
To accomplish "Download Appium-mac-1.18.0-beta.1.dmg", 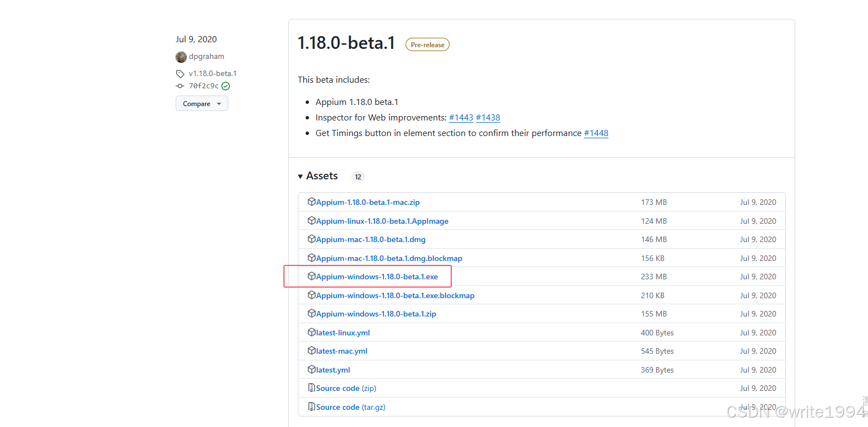I will (x=371, y=239).
